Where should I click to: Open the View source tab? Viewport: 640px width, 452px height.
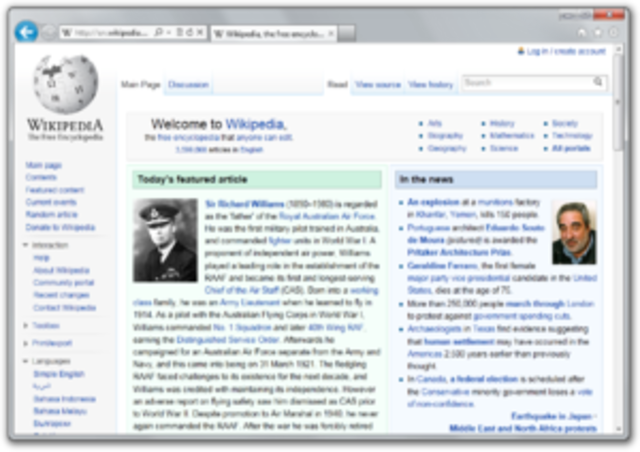coord(378,85)
